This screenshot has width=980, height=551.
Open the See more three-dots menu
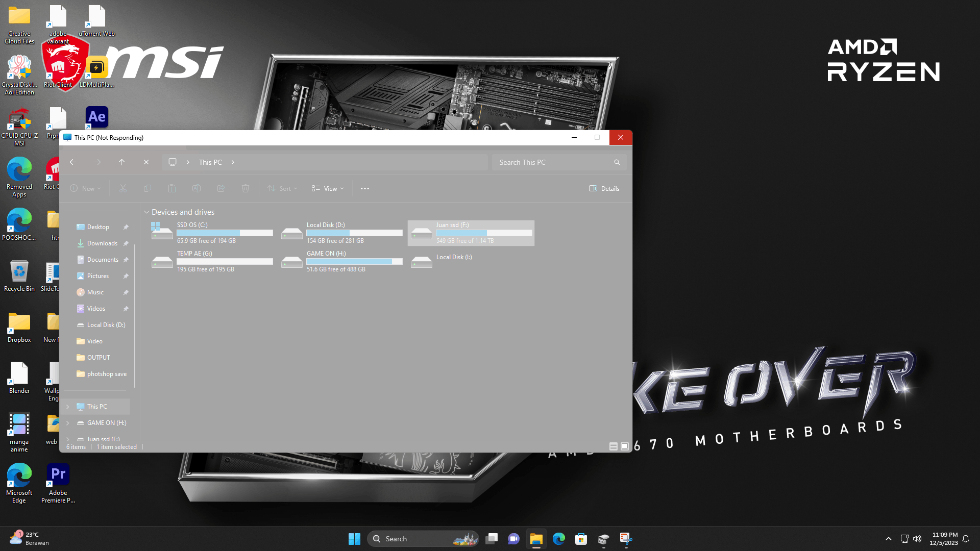[x=365, y=189]
